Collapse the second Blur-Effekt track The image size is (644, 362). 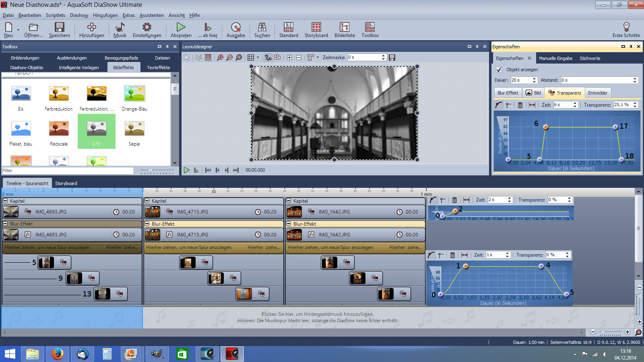(147, 224)
